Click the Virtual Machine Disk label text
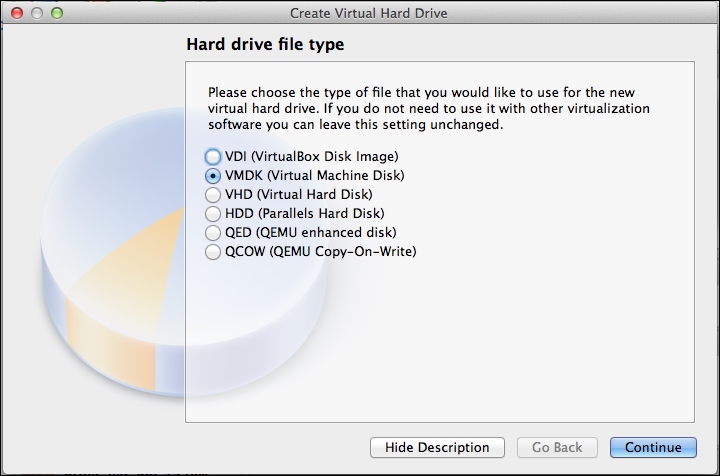 click(x=336, y=176)
